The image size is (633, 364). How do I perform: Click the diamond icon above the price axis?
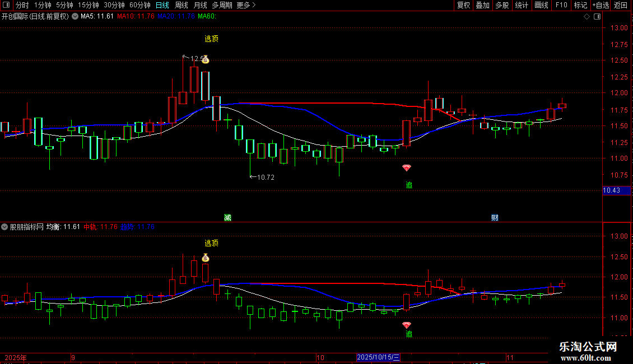pyautogui.click(x=587, y=17)
